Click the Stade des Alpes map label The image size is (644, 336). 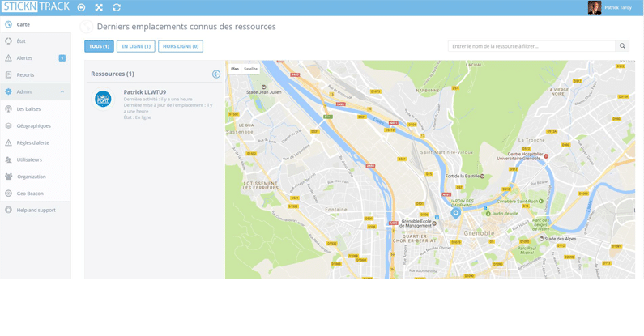pos(561,239)
